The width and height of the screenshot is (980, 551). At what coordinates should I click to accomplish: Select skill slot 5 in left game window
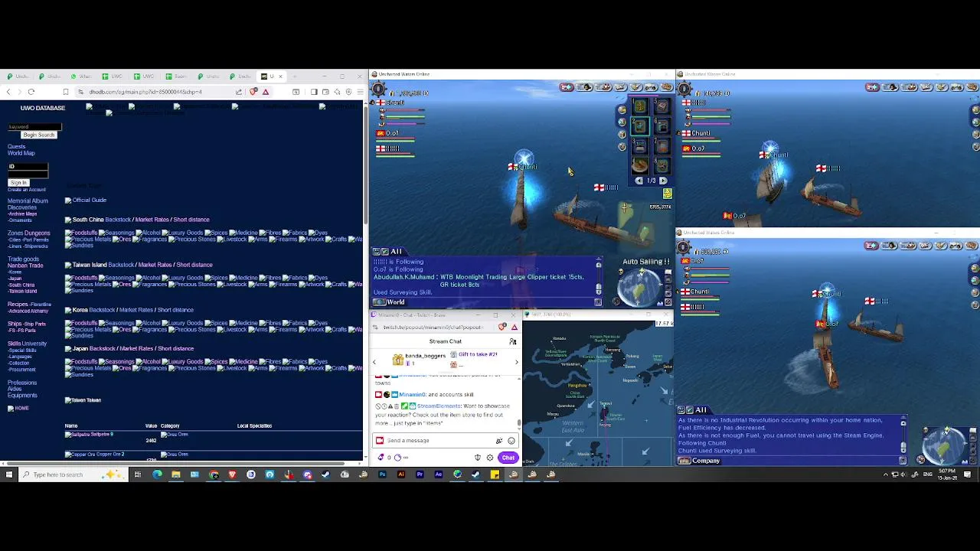point(662,107)
